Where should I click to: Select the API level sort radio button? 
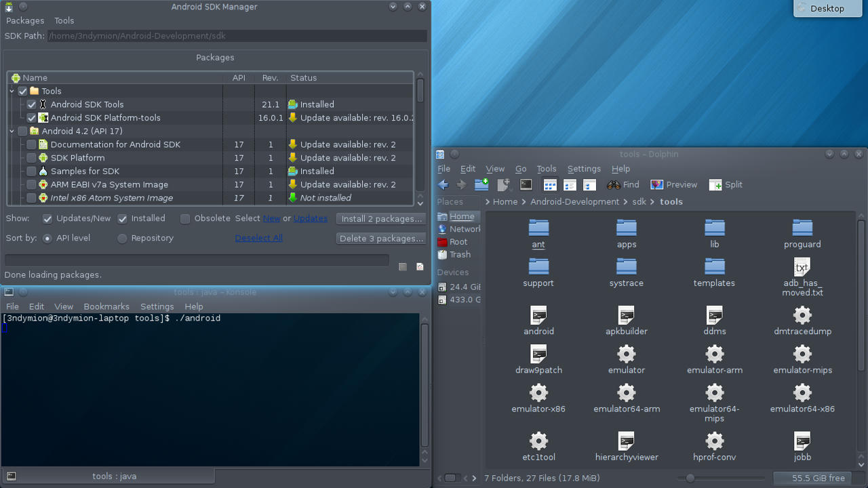47,239
